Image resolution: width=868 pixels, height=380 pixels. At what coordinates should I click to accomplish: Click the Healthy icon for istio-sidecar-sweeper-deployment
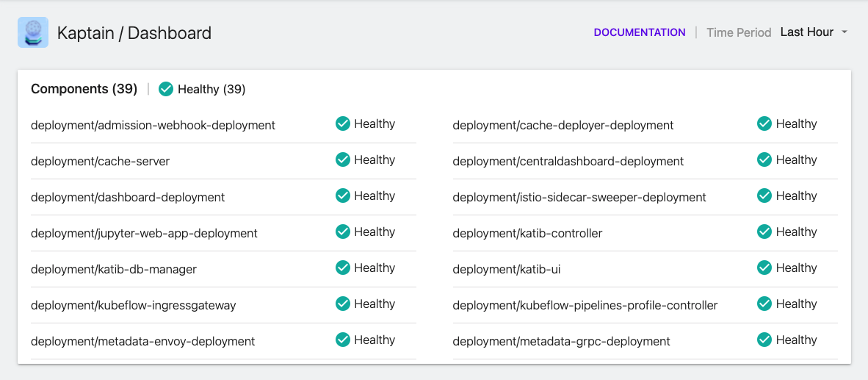click(x=764, y=196)
